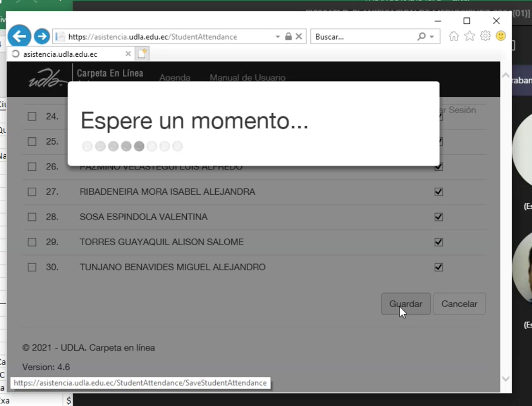Expand the address bar URL dropdown arrow
The width and height of the screenshot is (532, 406).
pyautogui.click(x=278, y=37)
